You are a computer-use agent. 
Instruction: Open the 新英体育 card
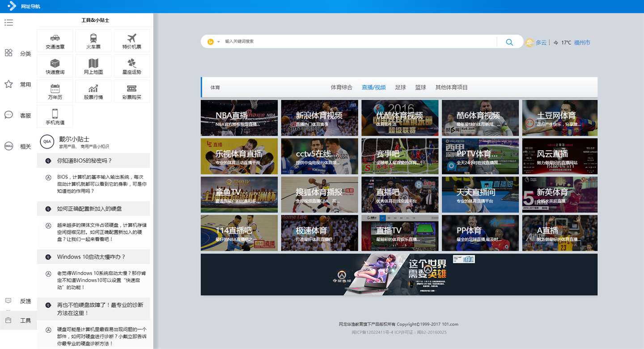coord(560,195)
